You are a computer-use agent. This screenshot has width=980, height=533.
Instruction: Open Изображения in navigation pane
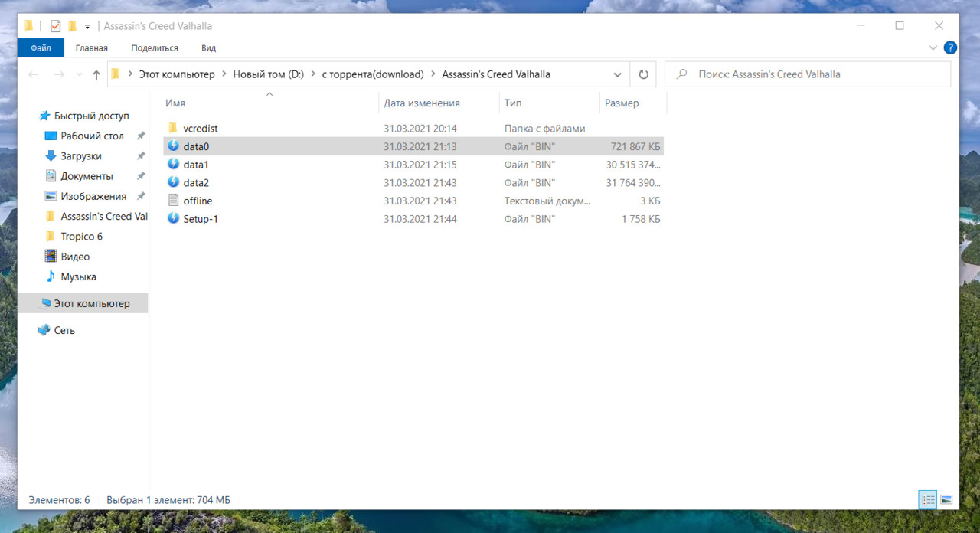(x=93, y=196)
